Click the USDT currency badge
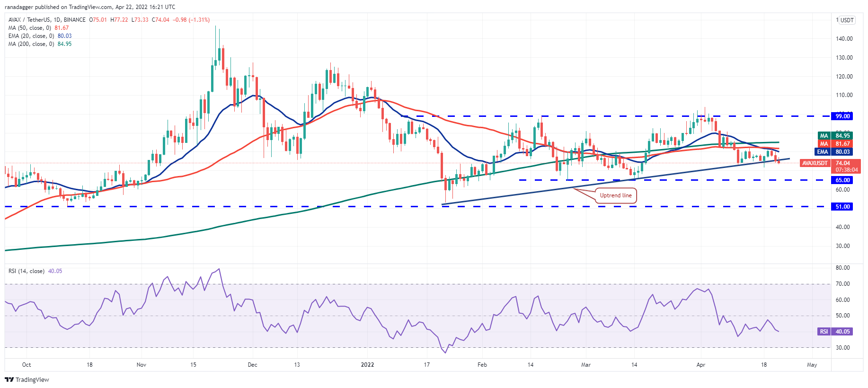868x388 pixels. click(x=847, y=20)
